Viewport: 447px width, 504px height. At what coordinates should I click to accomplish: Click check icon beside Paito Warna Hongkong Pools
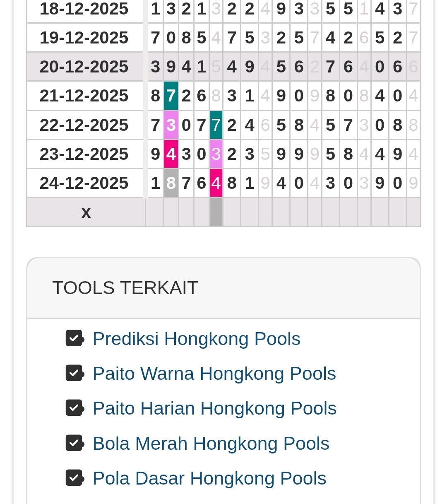74,373
